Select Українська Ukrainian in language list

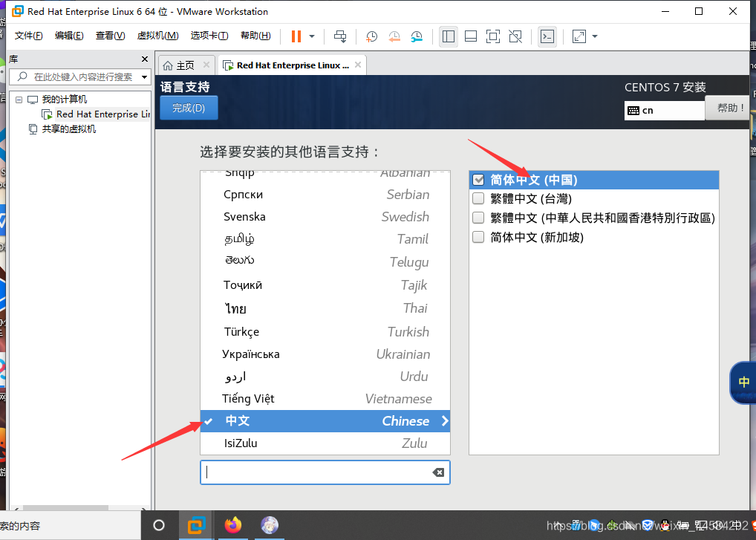325,354
